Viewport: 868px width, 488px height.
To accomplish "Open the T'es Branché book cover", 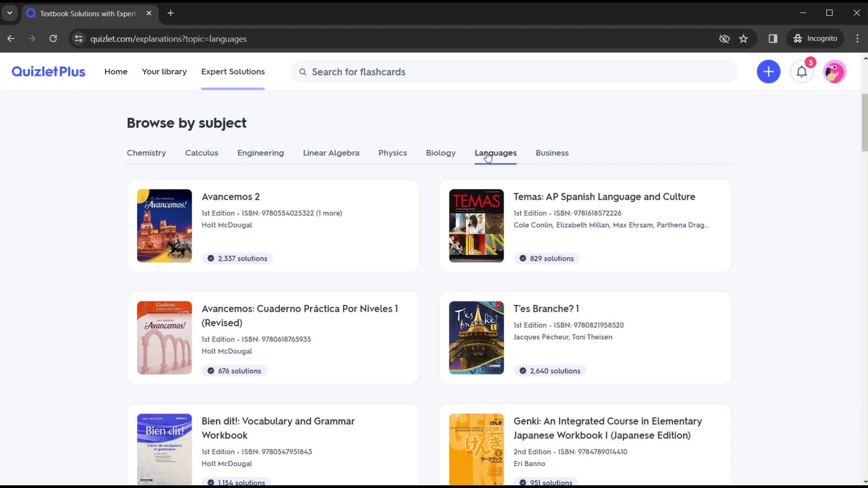I will point(476,338).
